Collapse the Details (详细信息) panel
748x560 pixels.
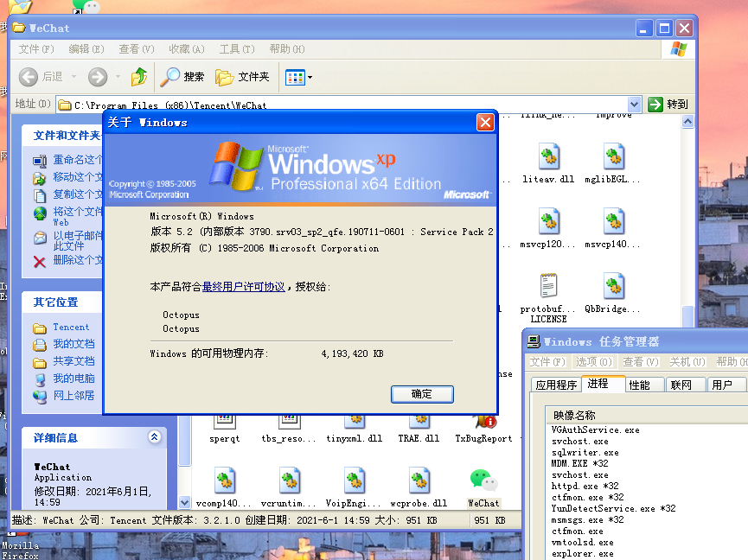pos(154,437)
